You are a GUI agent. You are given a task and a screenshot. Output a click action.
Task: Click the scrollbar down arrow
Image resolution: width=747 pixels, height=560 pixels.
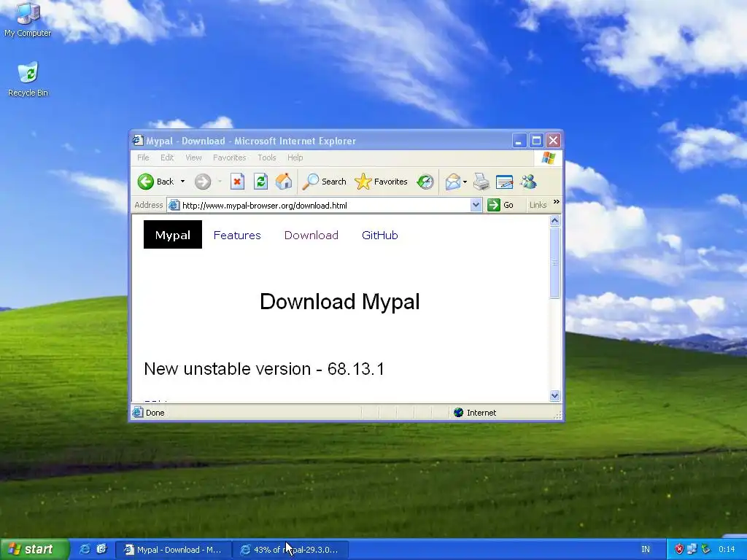pos(554,396)
